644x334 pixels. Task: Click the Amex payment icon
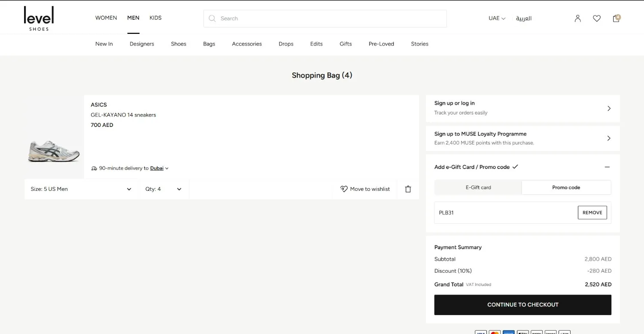(x=509, y=332)
